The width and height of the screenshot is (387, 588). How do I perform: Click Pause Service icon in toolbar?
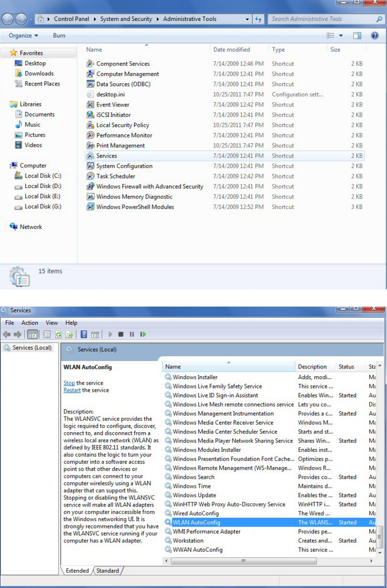point(132,334)
